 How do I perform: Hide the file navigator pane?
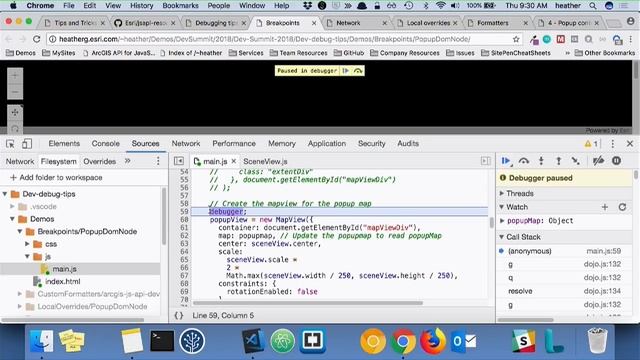[x=179, y=161]
